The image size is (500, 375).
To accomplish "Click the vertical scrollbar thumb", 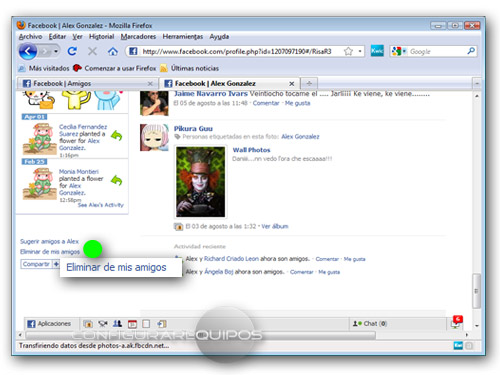I will tap(477, 291).
